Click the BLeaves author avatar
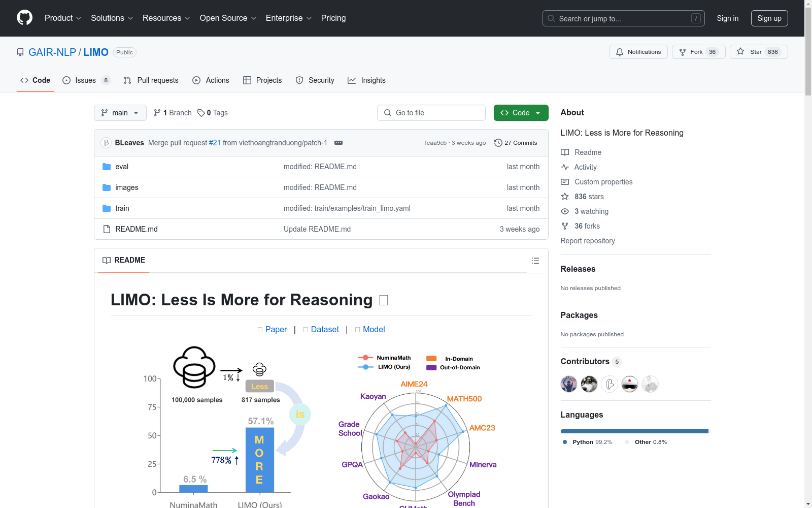This screenshot has width=812, height=508. click(x=106, y=143)
